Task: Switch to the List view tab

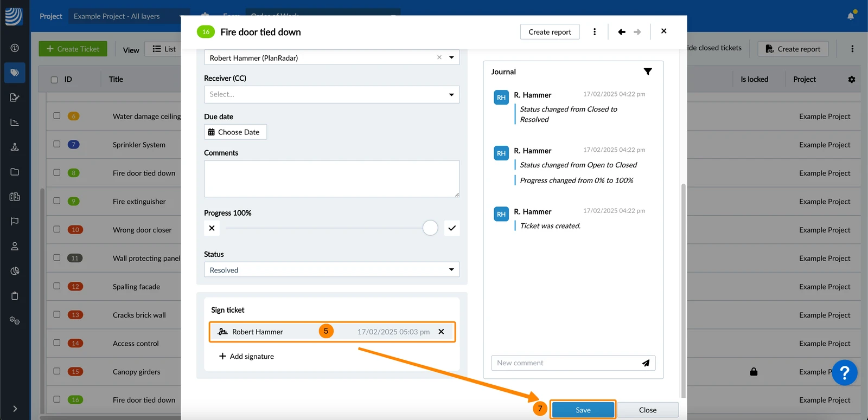Action: [164, 49]
